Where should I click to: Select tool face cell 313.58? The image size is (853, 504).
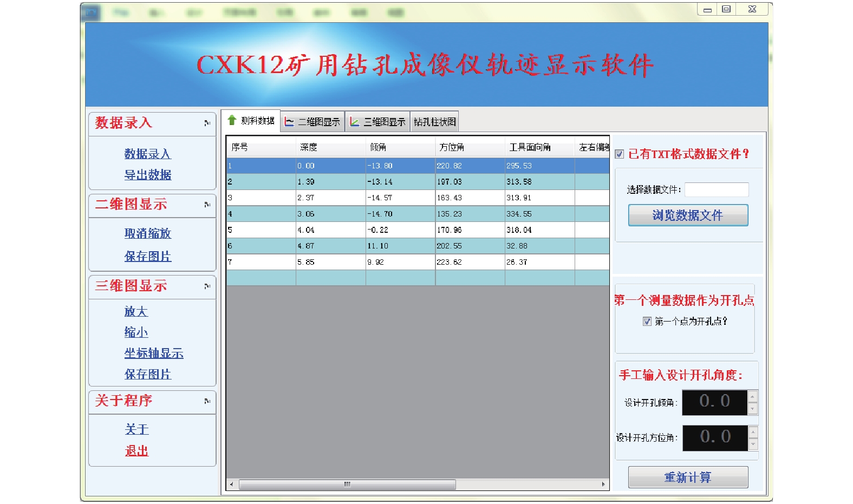tap(539, 182)
